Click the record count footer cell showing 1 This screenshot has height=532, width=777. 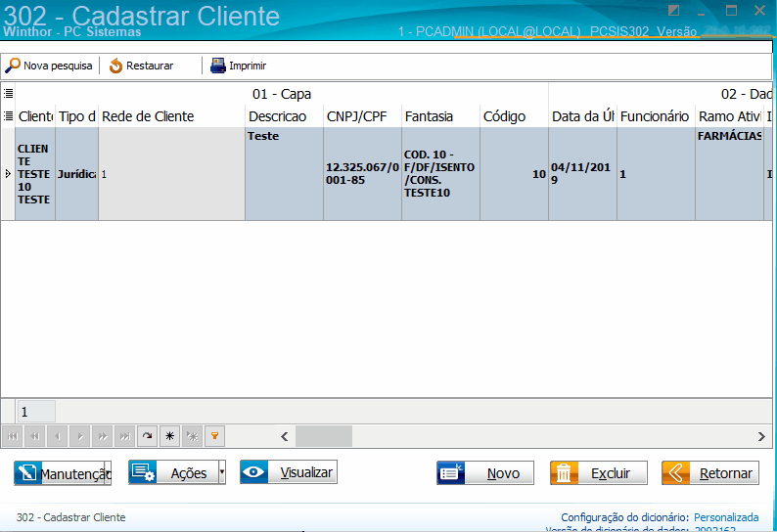(36, 412)
